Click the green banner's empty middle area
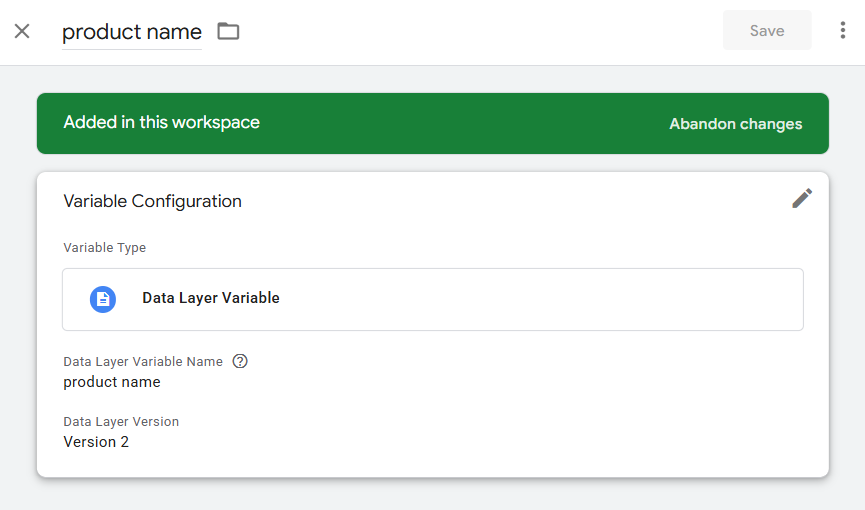The width and height of the screenshot is (865, 510). (x=463, y=124)
